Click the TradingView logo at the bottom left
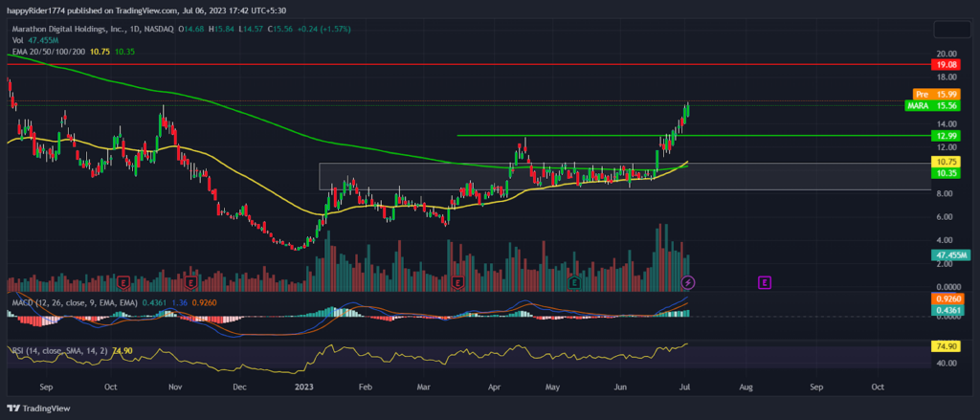 pyautogui.click(x=38, y=409)
